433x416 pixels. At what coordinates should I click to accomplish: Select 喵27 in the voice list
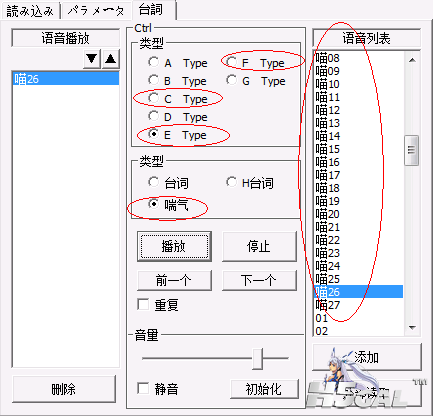coord(359,305)
